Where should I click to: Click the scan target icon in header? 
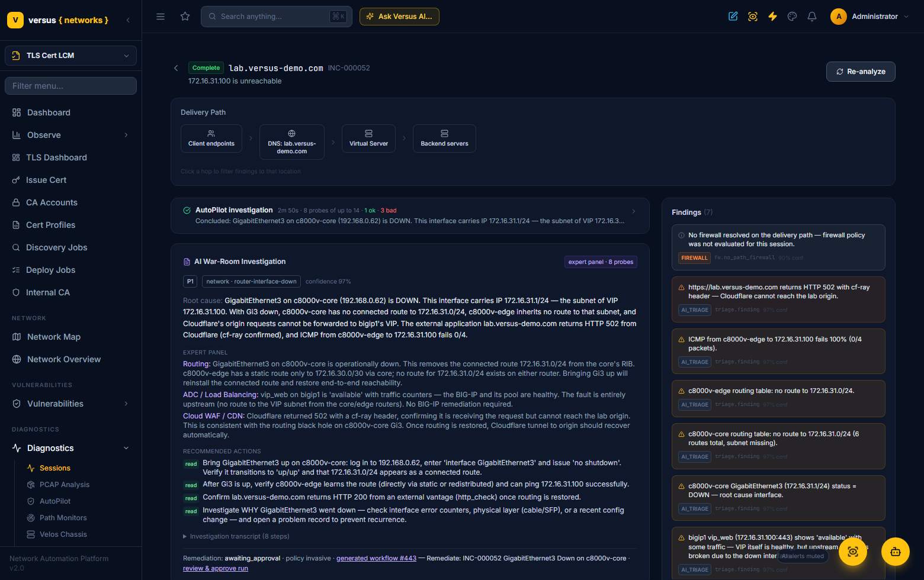click(753, 17)
